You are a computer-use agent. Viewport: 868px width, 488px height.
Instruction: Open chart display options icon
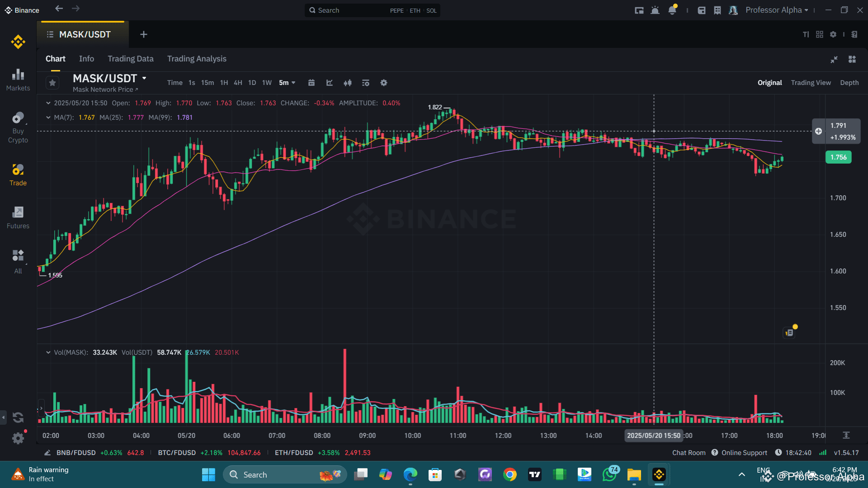point(366,83)
